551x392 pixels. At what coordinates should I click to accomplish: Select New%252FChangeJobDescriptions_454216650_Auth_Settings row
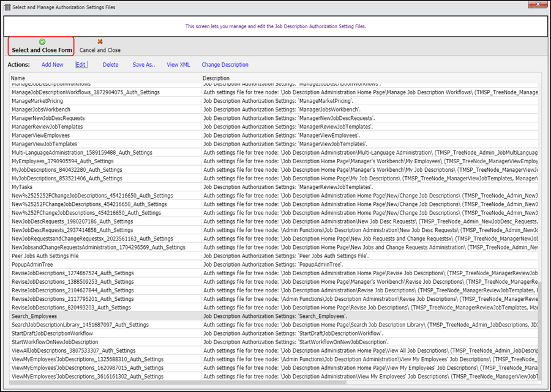[x=274, y=213]
